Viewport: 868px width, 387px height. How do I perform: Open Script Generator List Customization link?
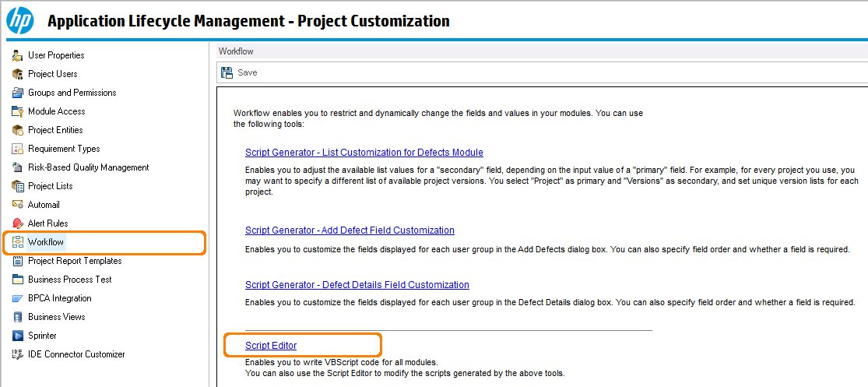364,153
